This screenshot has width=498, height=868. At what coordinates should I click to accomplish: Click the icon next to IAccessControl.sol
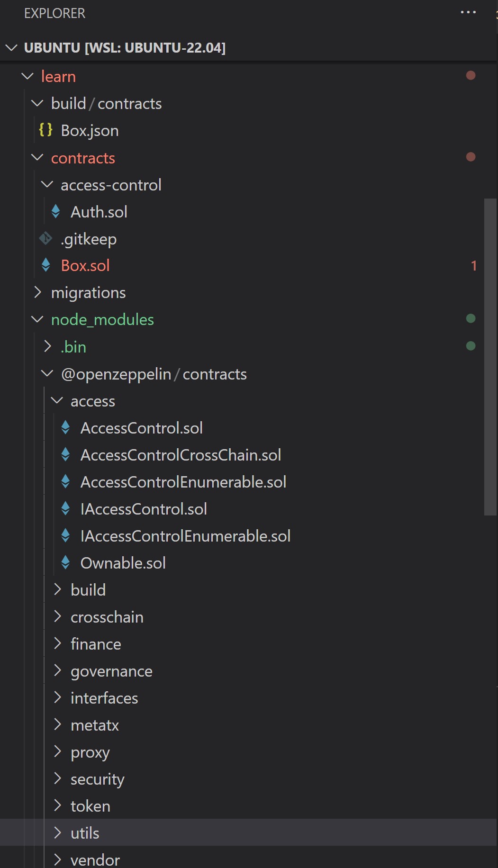point(65,509)
